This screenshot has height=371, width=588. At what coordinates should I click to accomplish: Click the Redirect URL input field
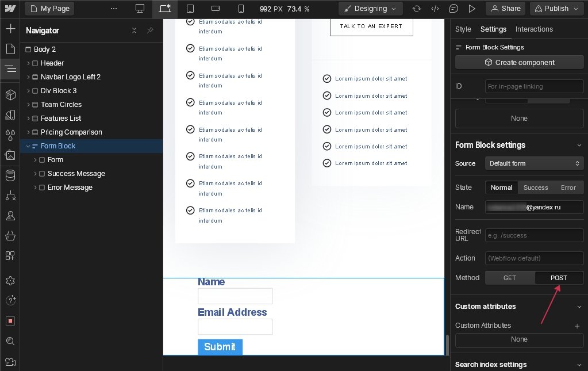(534, 235)
